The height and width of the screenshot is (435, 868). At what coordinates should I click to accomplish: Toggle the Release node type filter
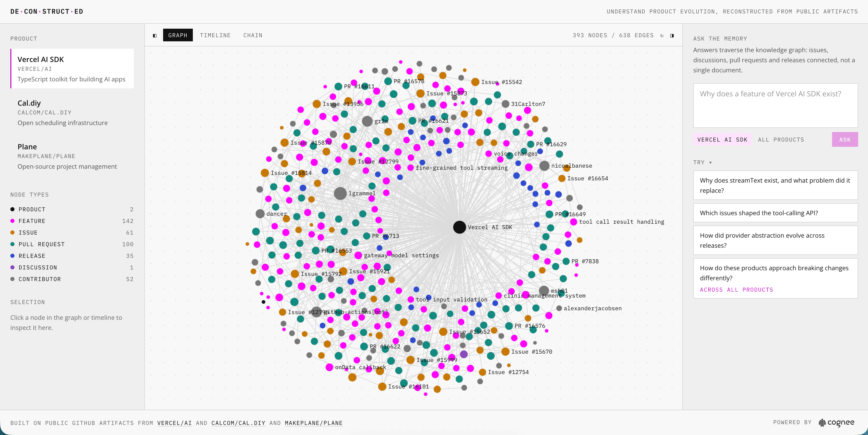tap(72, 256)
